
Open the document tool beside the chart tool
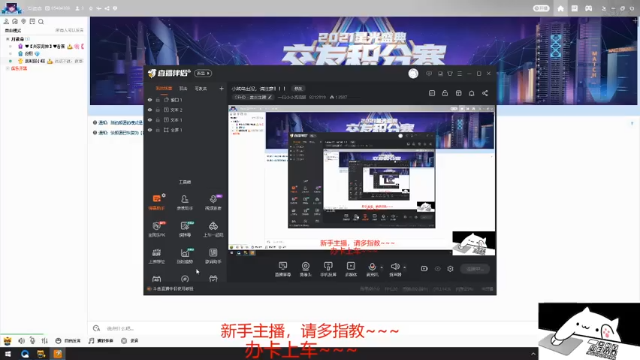[213, 256]
